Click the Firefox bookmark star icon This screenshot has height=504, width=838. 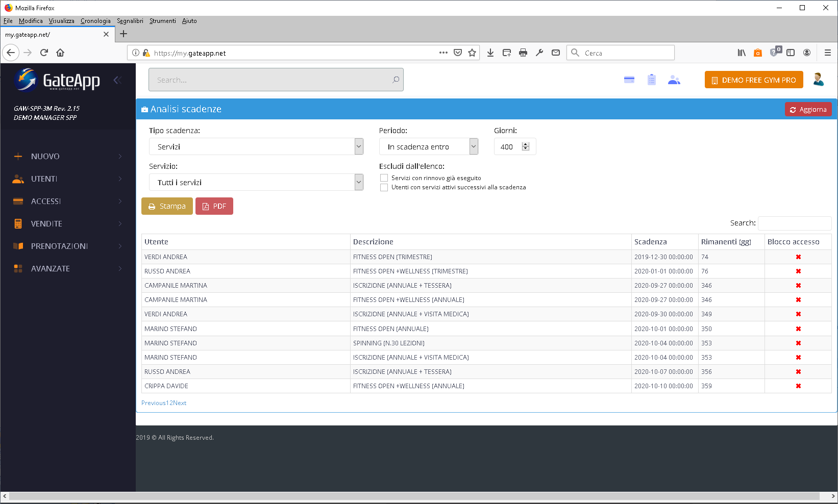472,53
